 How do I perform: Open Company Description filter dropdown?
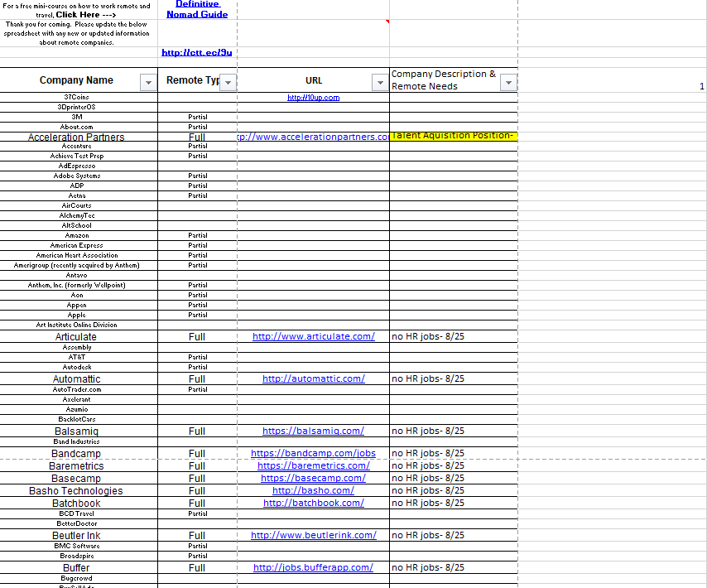pyautogui.click(x=508, y=83)
